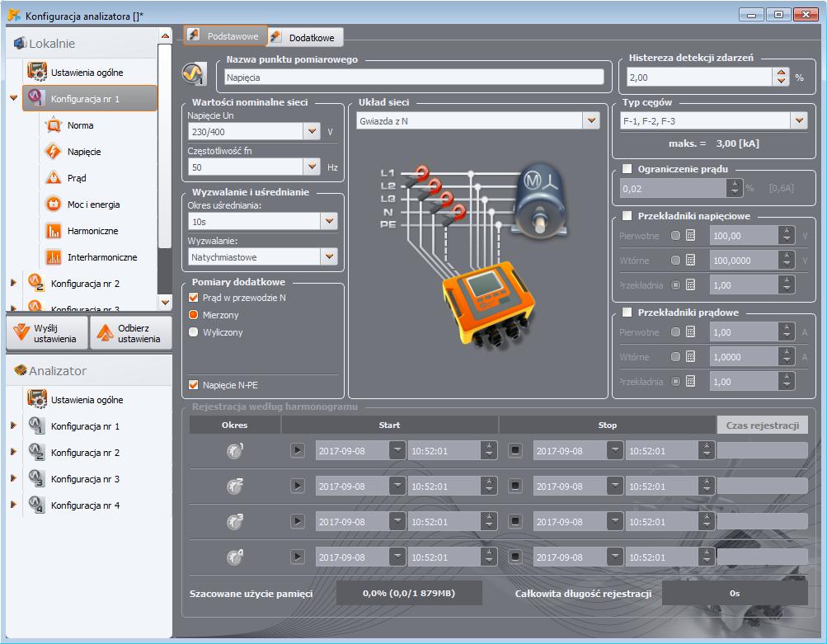The width and height of the screenshot is (827, 644).
Task: Open Interharmoniczne chart icon
Action: point(54,257)
